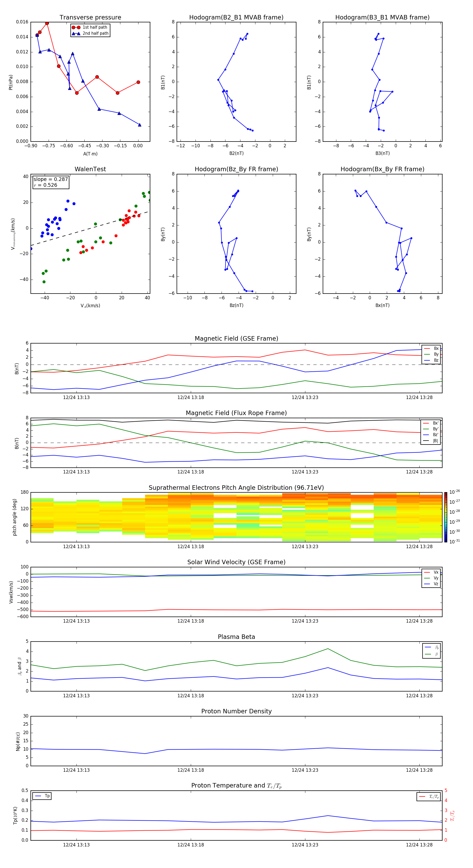The width and height of the screenshot is (473, 868).
Task: Click the plasma beta legend box
Action: tap(431, 651)
